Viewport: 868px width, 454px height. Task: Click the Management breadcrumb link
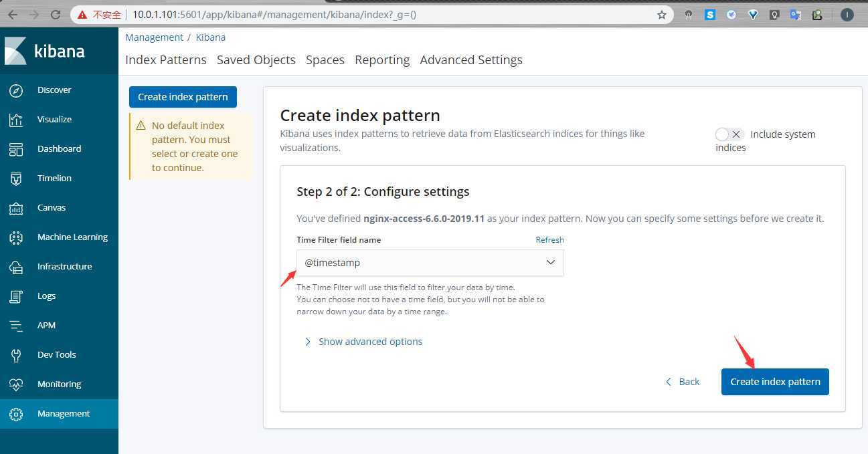pyautogui.click(x=154, y=37)
